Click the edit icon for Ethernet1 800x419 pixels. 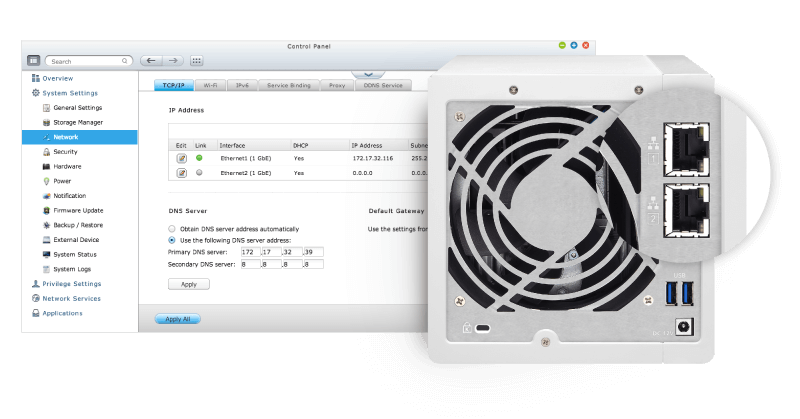pyautogui.click(x=181, y=158)
